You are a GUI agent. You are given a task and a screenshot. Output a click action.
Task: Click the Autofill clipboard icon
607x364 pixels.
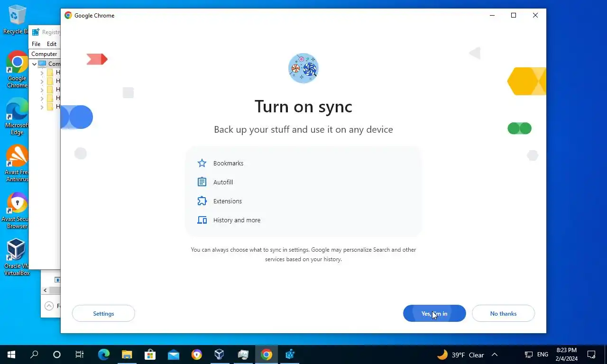202,182
